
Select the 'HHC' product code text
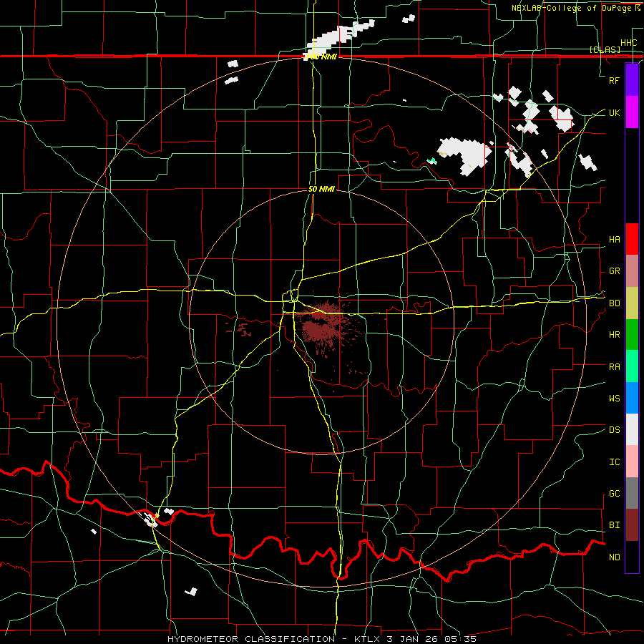coord(629,43)
